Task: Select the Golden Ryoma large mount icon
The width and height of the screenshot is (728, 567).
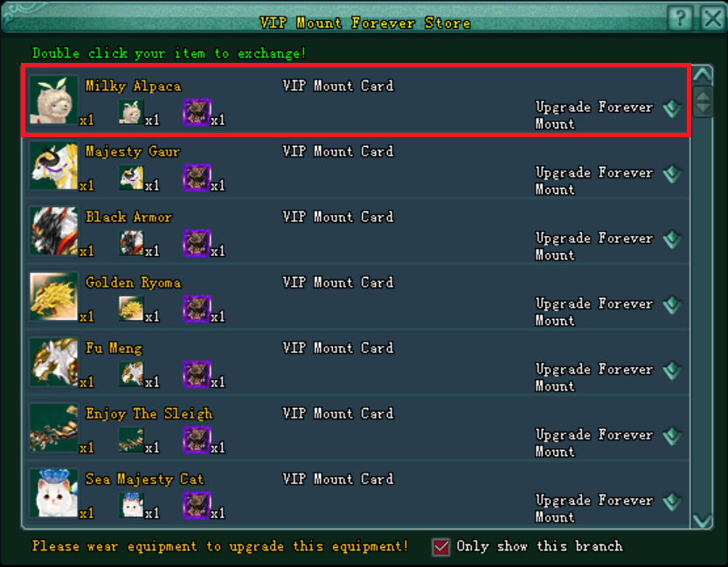Action: click(53, 296)
